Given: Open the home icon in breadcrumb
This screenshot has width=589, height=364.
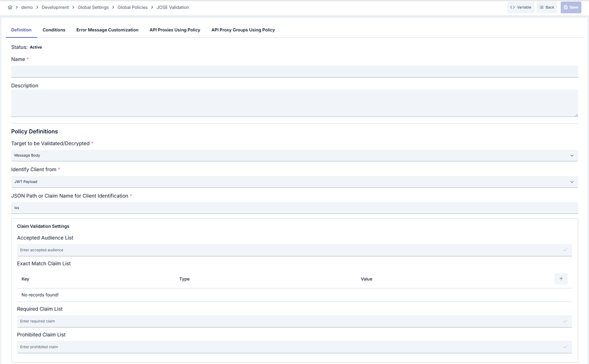Looking at the screenshot, I should 10,7.
